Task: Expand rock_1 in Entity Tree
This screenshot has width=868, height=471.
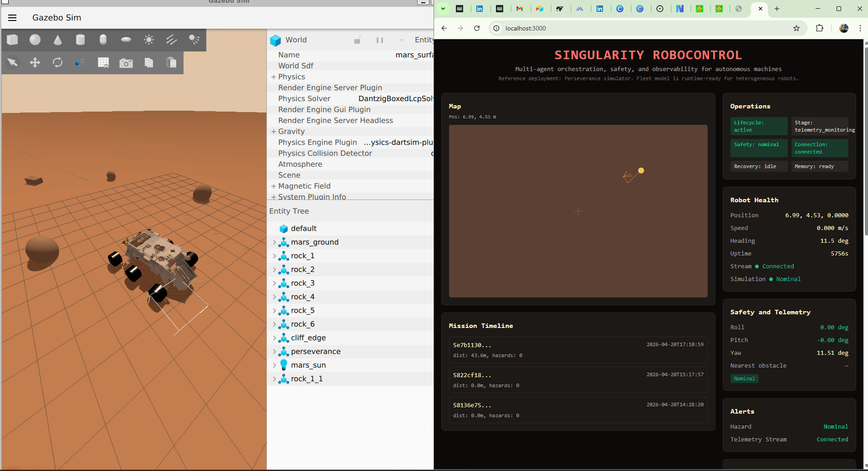Action: click(274, 256)
